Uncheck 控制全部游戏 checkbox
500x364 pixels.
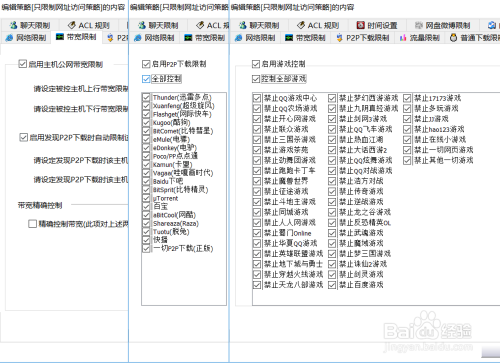(x=256, y=79)
